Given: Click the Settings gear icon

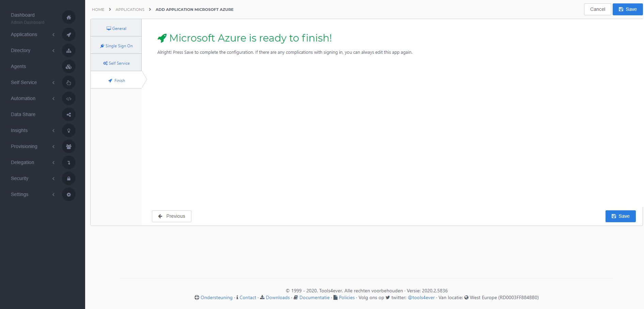Looking at the screenshot, I should coord(69,194).
